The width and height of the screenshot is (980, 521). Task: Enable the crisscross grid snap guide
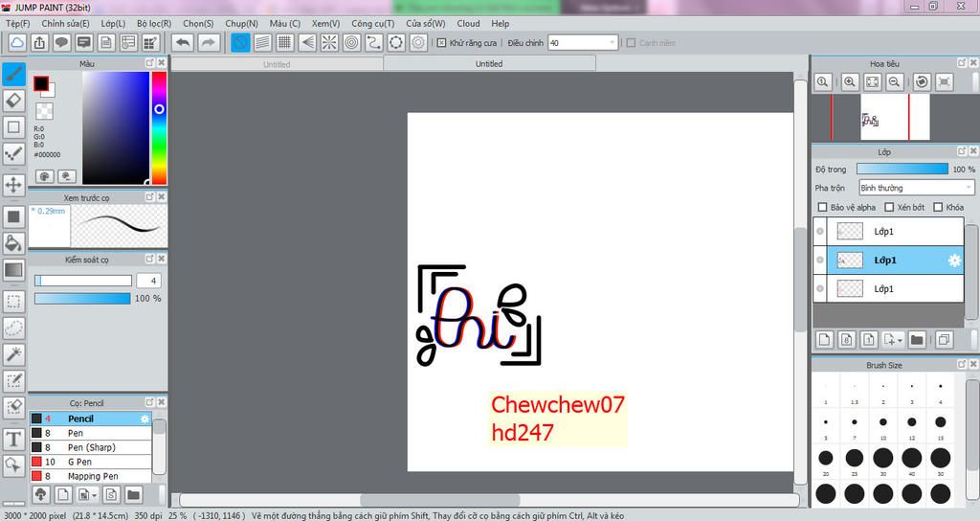(285, 42)
